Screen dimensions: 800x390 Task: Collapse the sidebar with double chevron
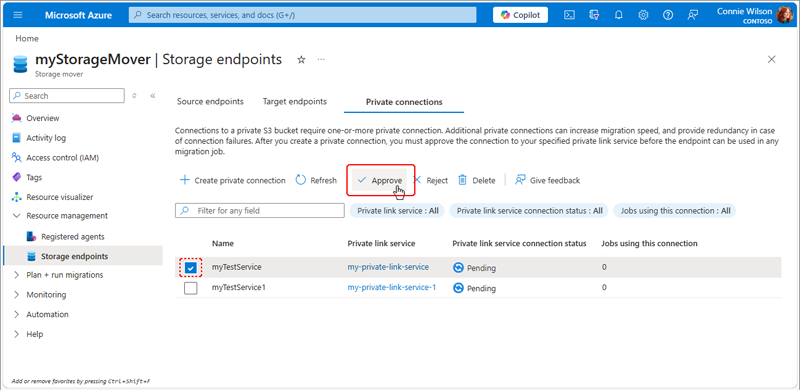[x=153, y=95]
